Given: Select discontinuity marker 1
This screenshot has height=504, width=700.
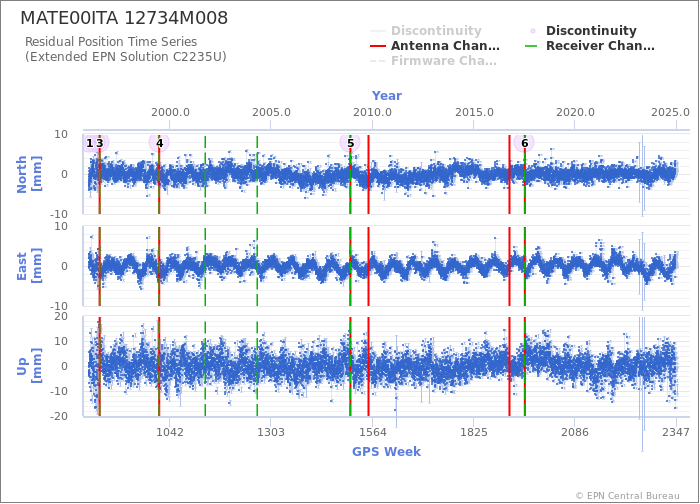Looking at the screenshot, I should pos(90,143).
